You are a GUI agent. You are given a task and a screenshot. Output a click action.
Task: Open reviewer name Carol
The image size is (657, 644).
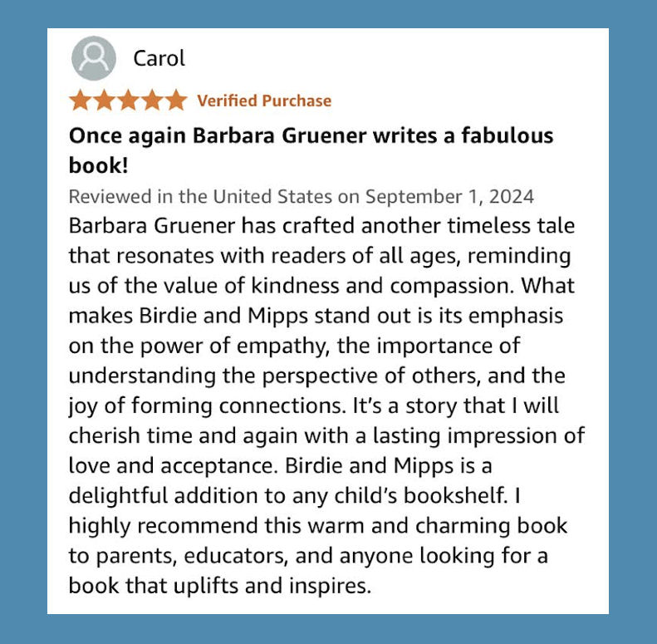point(159,58)
